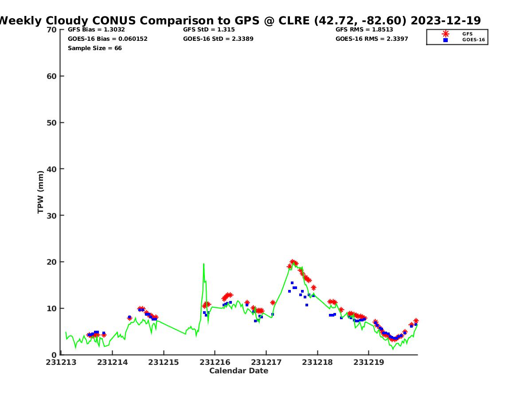Click the Calendar Date x-axis label
Image resolution: width=532 pixels, height=399 pixels.
pyautogui.click(x=239, y=371)
